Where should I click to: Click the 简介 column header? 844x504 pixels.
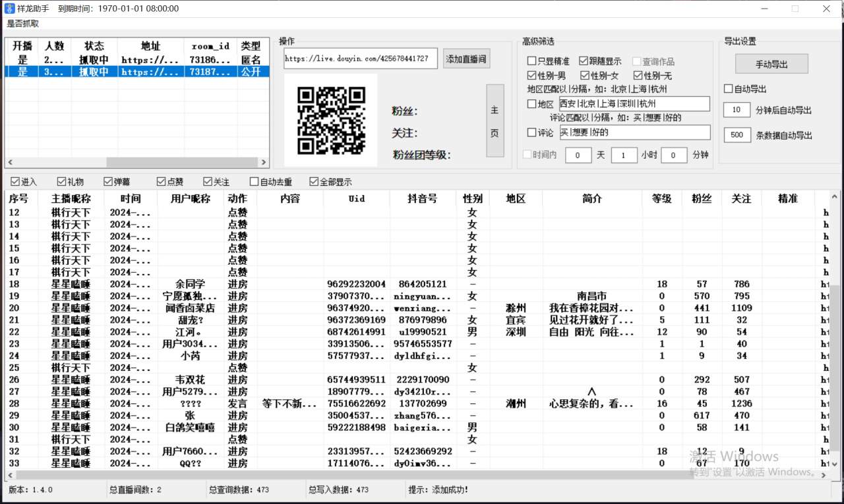point(592,198)
